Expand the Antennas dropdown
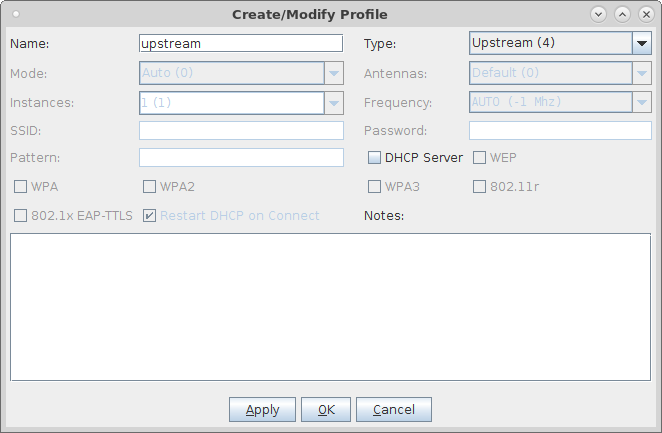Viewport: 662px width, 433px height. [x=641, y=74]
